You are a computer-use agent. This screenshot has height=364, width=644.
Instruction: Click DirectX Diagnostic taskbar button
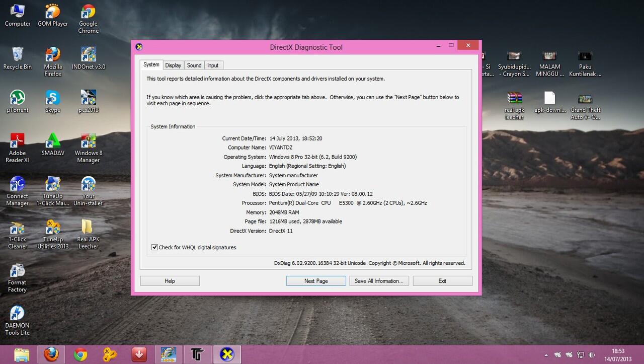tap(227, 355)
